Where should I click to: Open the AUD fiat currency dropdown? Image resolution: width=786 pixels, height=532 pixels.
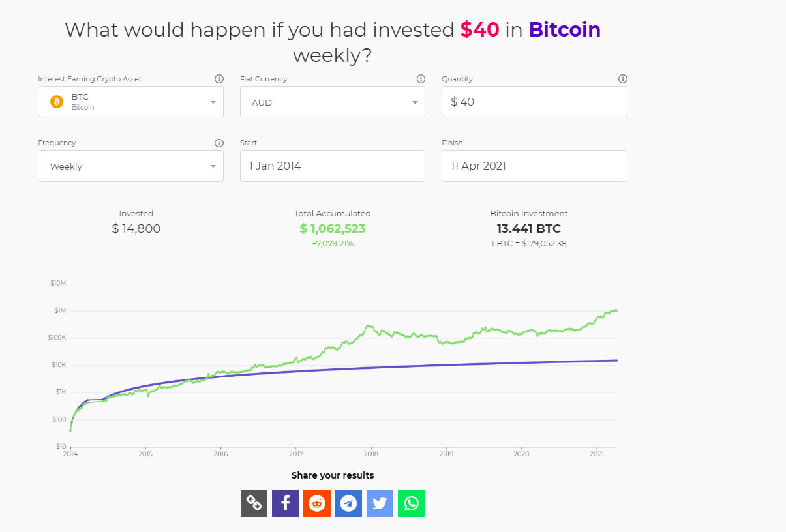click(x=332, y=102)
